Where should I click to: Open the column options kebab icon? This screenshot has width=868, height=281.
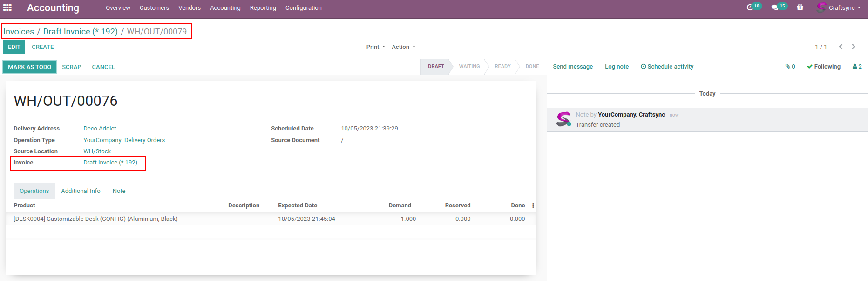pyautogui.click(x=533, y=206)
